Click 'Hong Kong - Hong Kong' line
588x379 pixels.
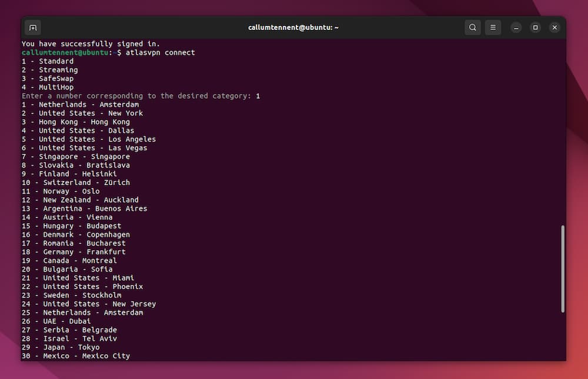tap(76, 122)
